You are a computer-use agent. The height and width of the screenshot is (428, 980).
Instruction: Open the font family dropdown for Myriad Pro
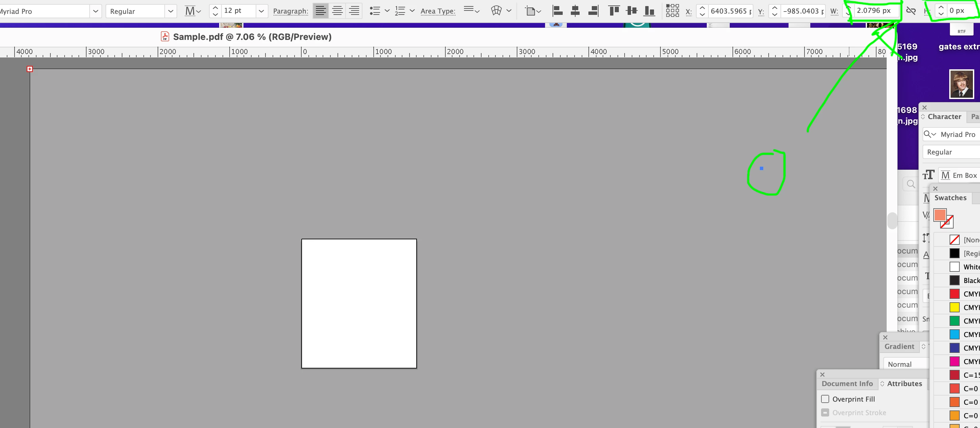click(95, 11)
